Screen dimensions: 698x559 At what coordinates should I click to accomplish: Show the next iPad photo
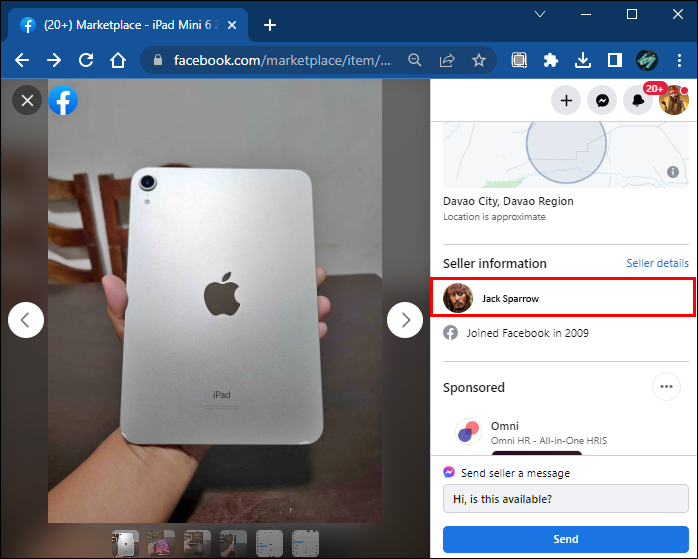click(405, 320)
